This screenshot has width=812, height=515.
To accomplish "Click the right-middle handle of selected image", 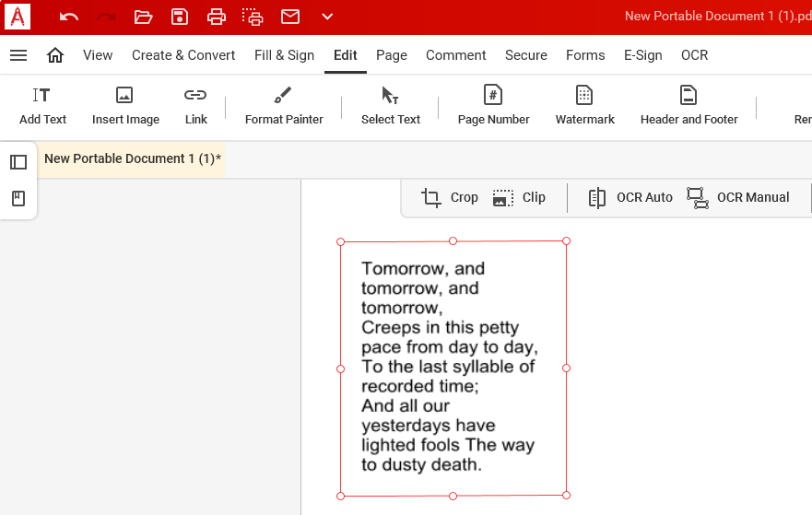I will (566, 368).
